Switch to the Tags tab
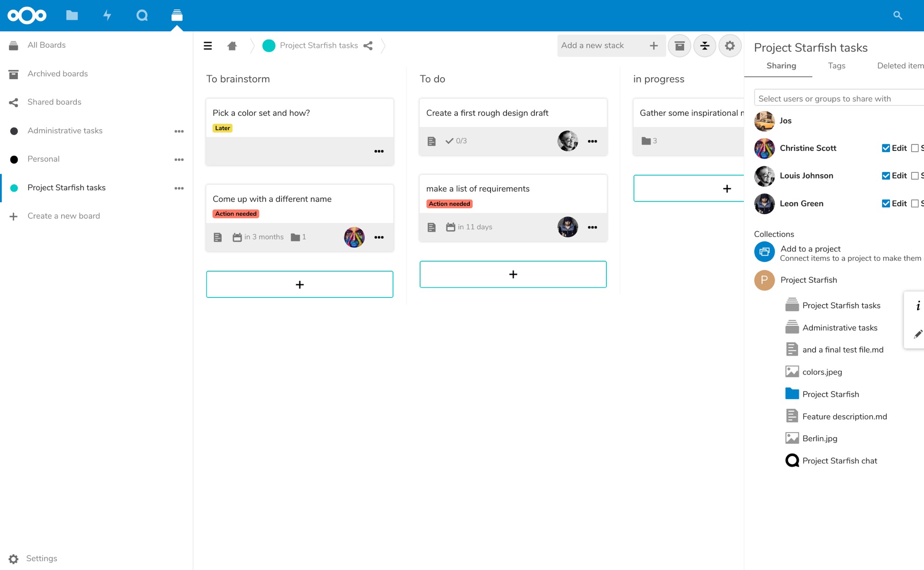 836,66
